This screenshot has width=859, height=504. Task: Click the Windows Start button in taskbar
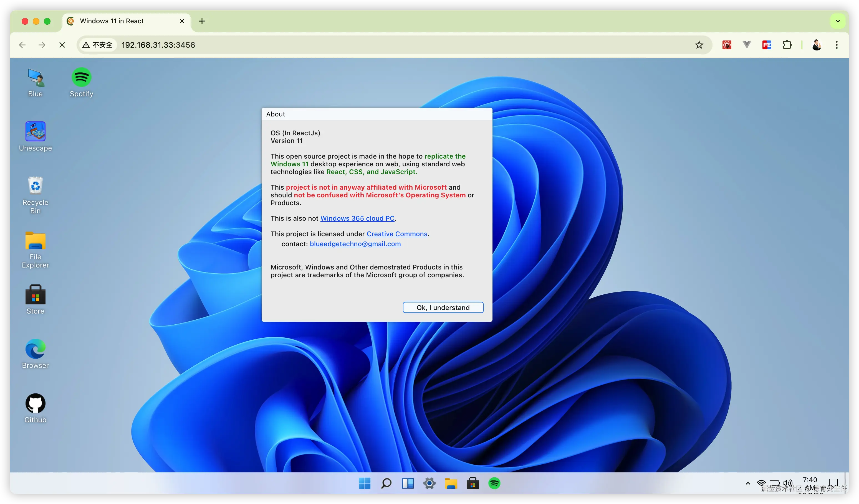pyautogui.click(x=364, y=483)
